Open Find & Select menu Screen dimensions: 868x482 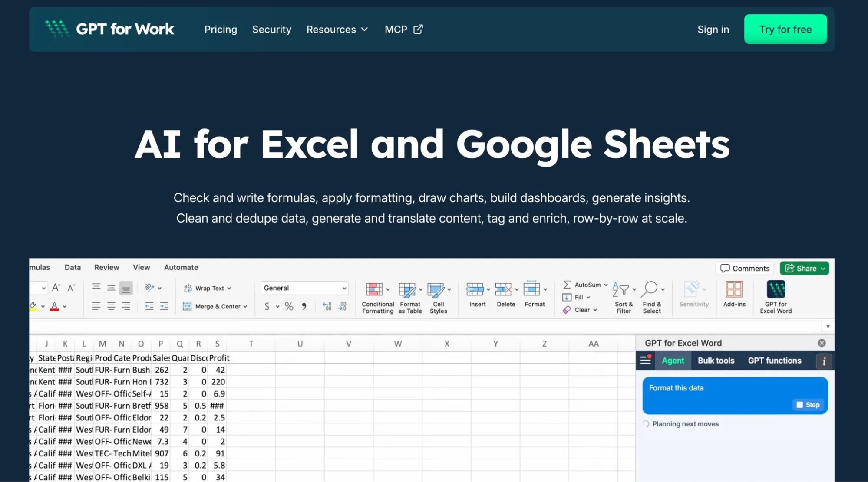tap(652, 297)
